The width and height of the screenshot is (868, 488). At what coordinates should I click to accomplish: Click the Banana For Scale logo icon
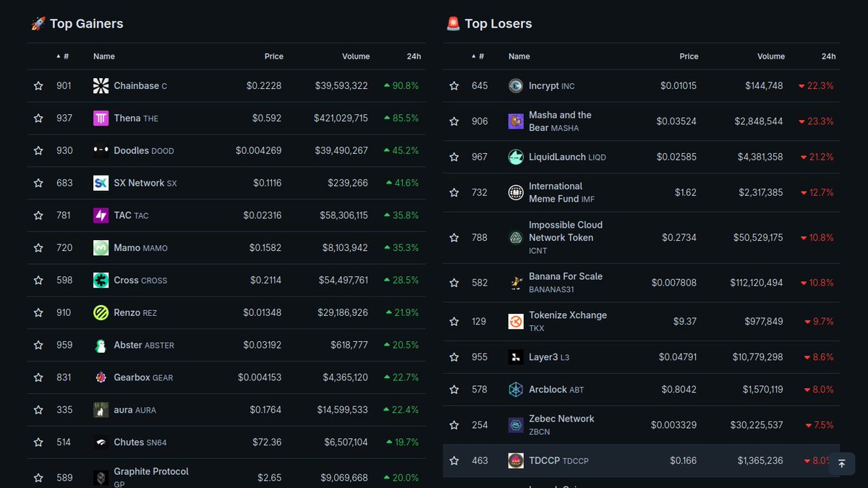(x=516, y=283)
